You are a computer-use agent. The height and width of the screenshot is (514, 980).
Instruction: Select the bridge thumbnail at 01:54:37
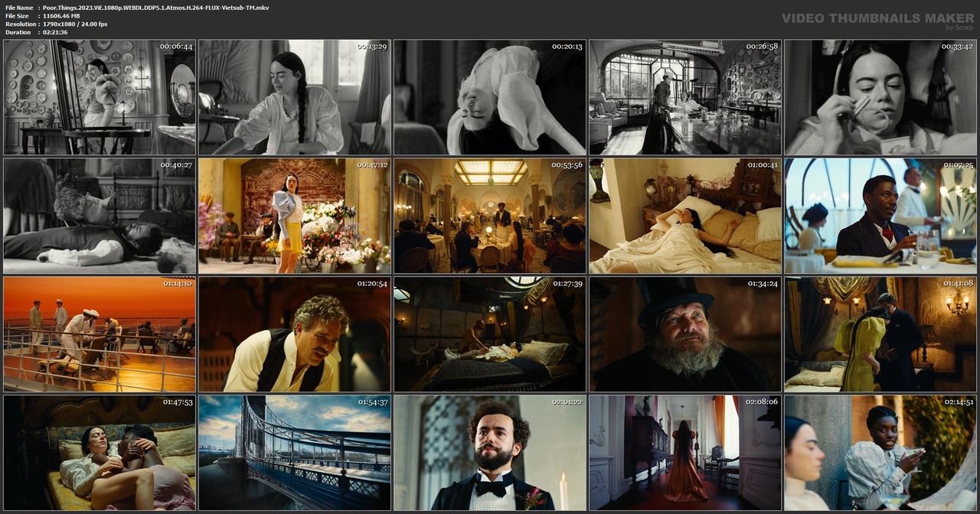click(x=295, y=453)
